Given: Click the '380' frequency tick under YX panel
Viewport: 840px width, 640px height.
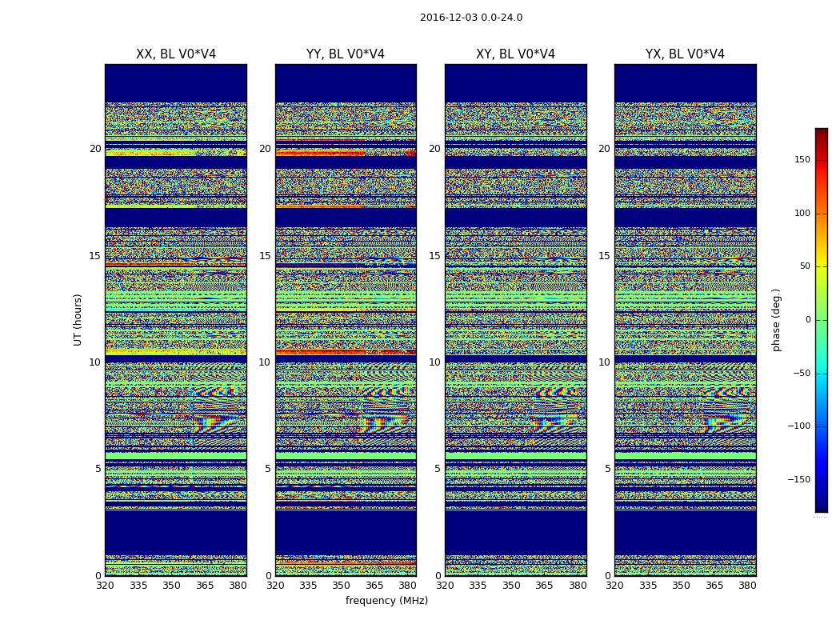Looking at the screenshot, I should (747, 586).
